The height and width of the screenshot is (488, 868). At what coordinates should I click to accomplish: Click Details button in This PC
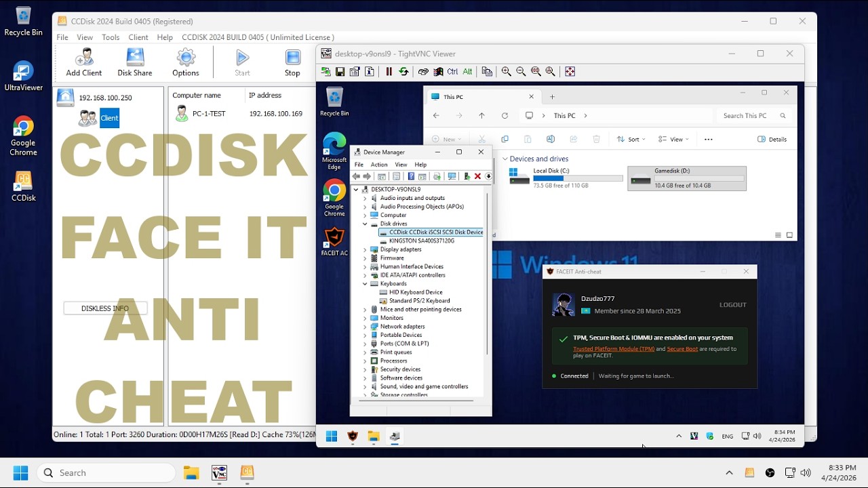tap(772, 139)
